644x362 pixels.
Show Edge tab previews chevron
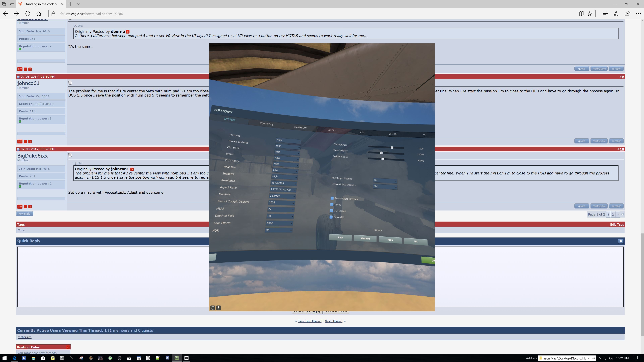coord(78,4)
